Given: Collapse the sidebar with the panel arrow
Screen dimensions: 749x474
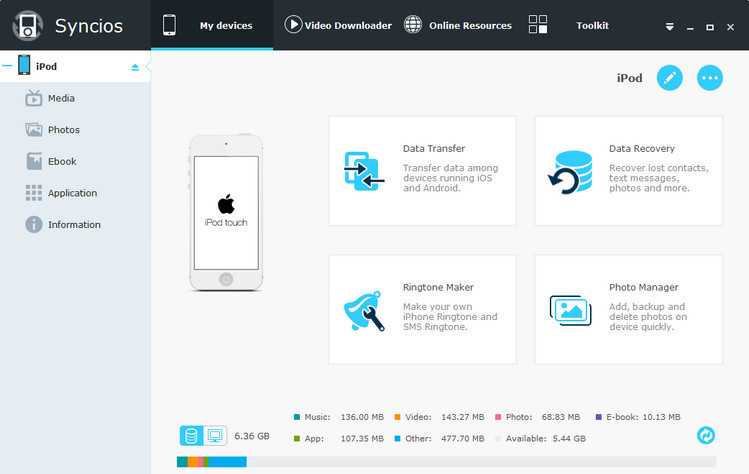Looking at the screenshot, I should pyautogui.click(x=148, y=66).
